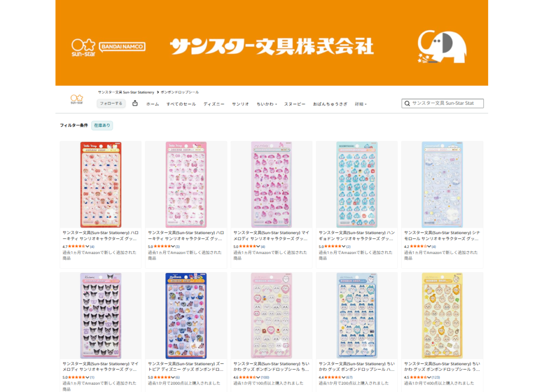The width and height of the screenshot is (544, 392).
Task: Expand the 詳細 dropdown in navigation
Action: tap(361, 104)
